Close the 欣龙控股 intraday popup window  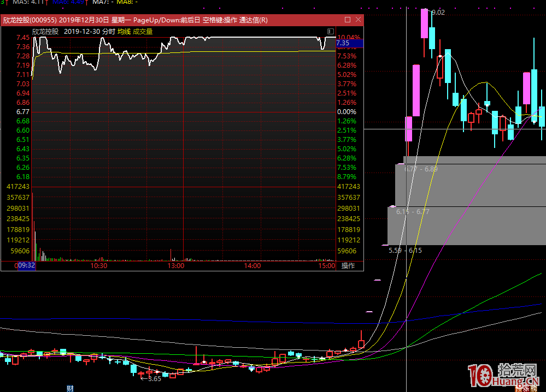(x=358, y=20)
